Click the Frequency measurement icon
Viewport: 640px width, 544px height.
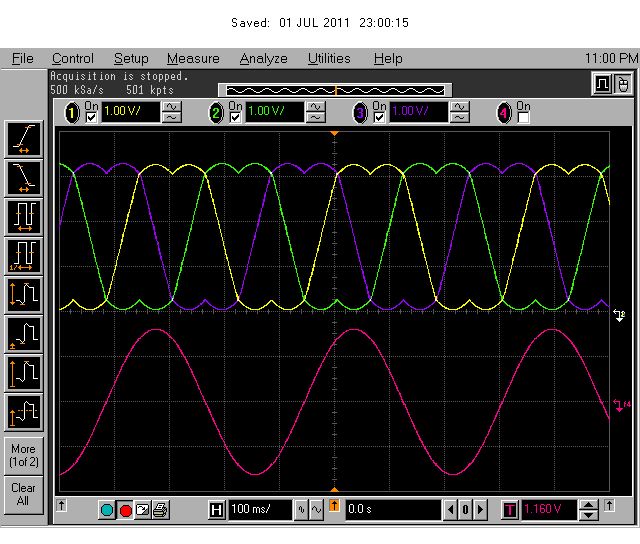pyautogui.click(x=23, y=256)
